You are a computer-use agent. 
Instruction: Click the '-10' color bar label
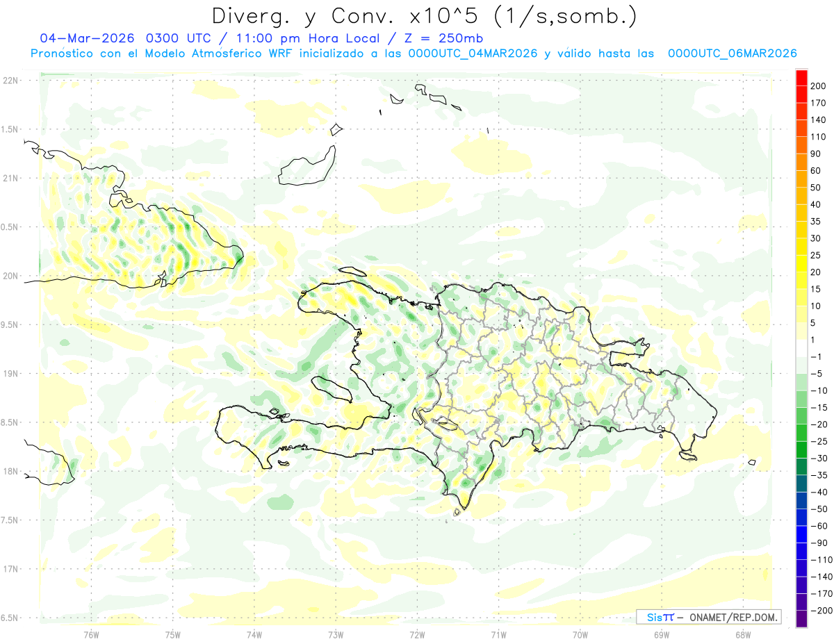click(821, 391)
